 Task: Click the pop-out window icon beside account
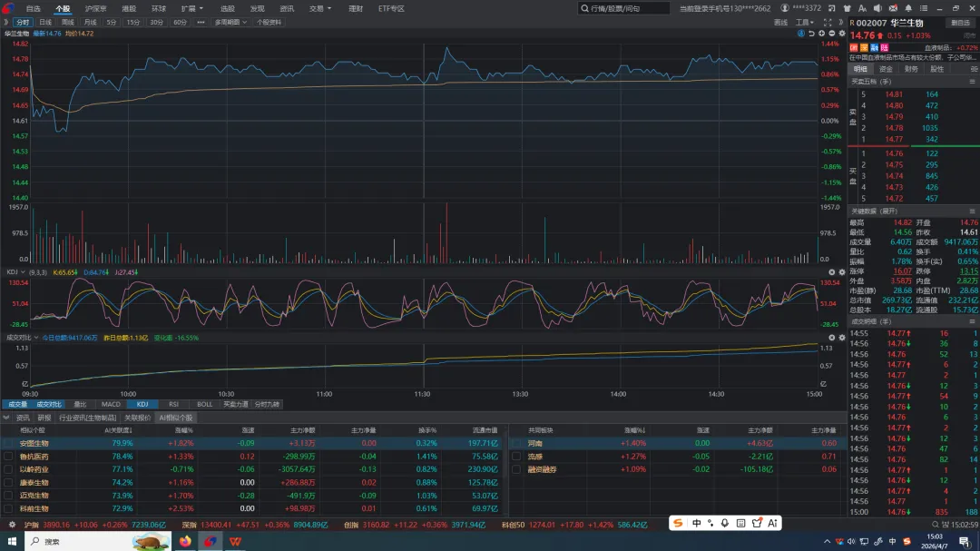[x=832, y=8]
